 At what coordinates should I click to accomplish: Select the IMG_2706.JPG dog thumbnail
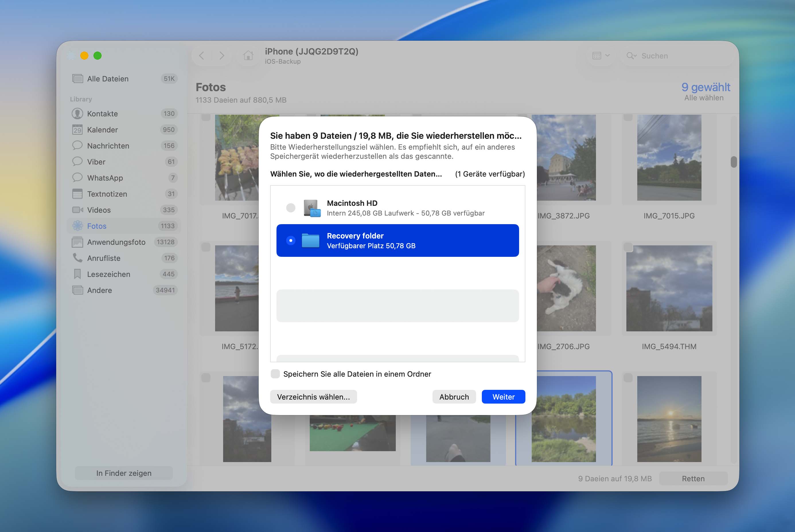point(566,288)
